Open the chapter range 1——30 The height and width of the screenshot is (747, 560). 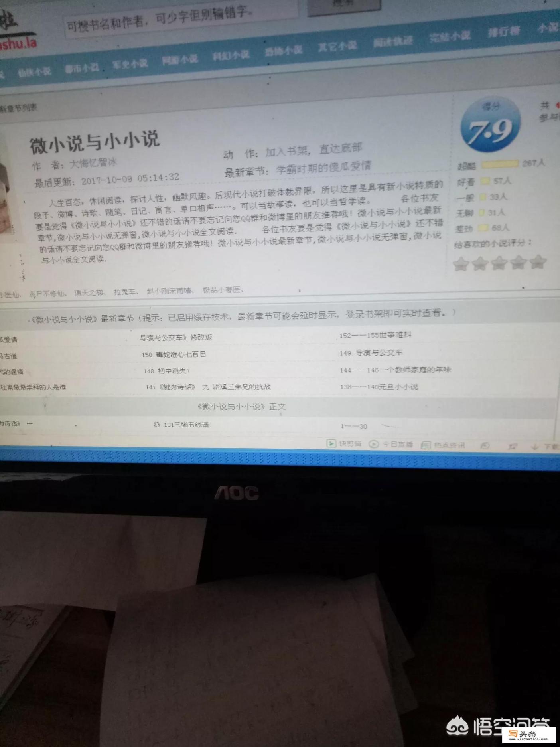pos(354,426)
